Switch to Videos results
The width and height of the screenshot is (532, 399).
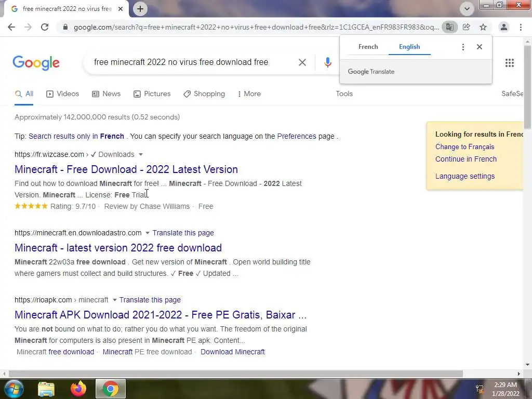click(62, 94)
